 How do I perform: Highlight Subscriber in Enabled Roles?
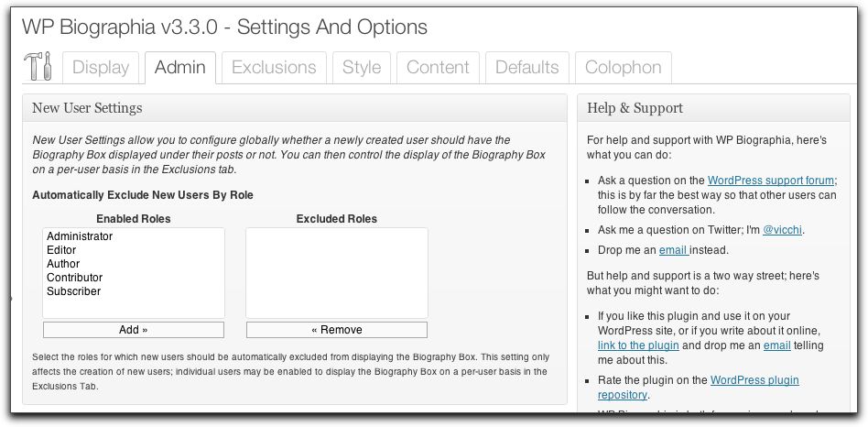pos(73,291)
